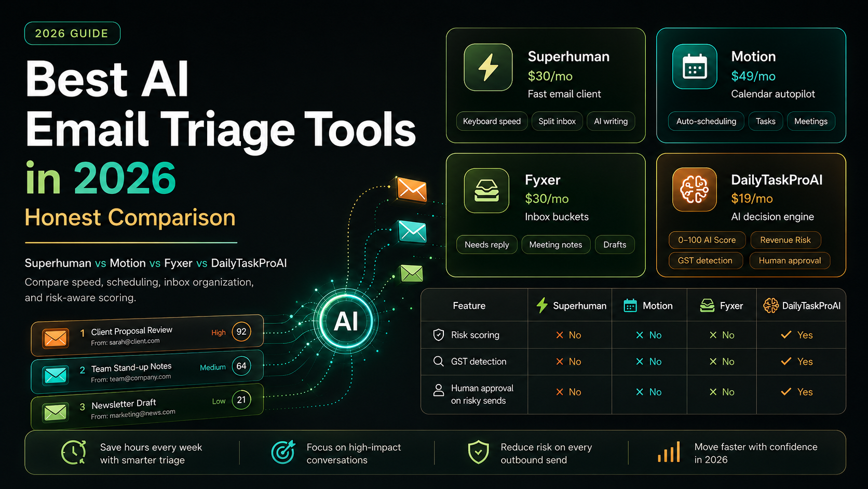Click Superhuman's X No for Risk scoring
The height and width of the screenshot is (489, 868).
[568, 335]
